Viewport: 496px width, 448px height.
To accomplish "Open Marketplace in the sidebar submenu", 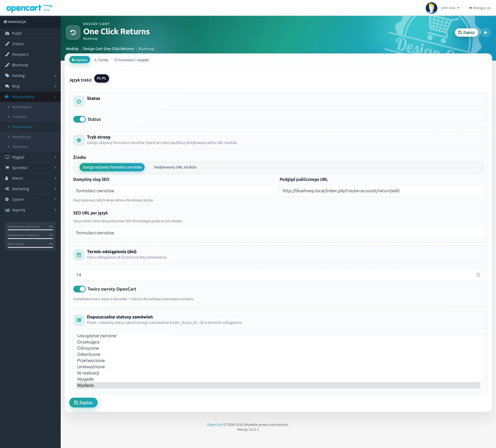I will [x=22, y=107].
